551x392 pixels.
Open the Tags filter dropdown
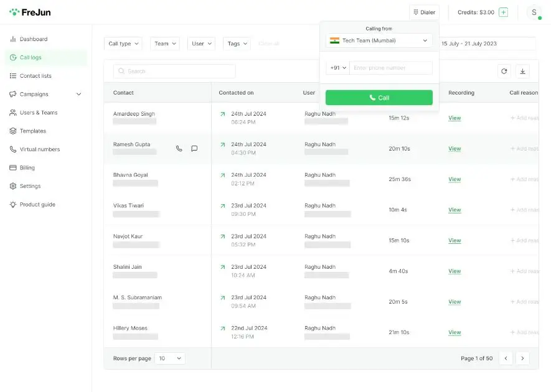(x=236, y=44)
